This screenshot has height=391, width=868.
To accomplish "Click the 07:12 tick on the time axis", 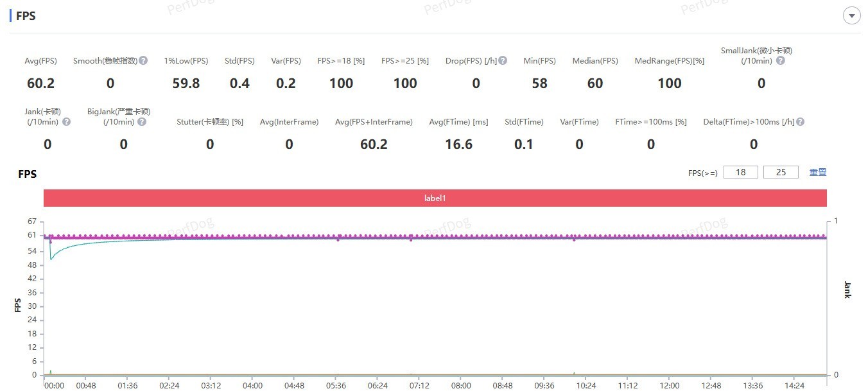I will click(x=419, y=386).
